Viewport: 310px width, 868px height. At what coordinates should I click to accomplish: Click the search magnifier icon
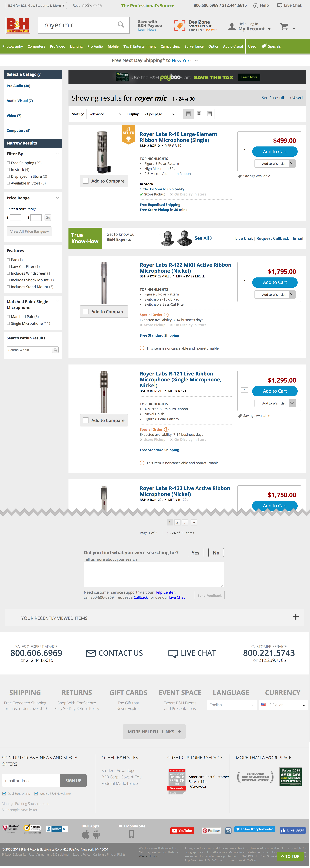coord(121,25)
